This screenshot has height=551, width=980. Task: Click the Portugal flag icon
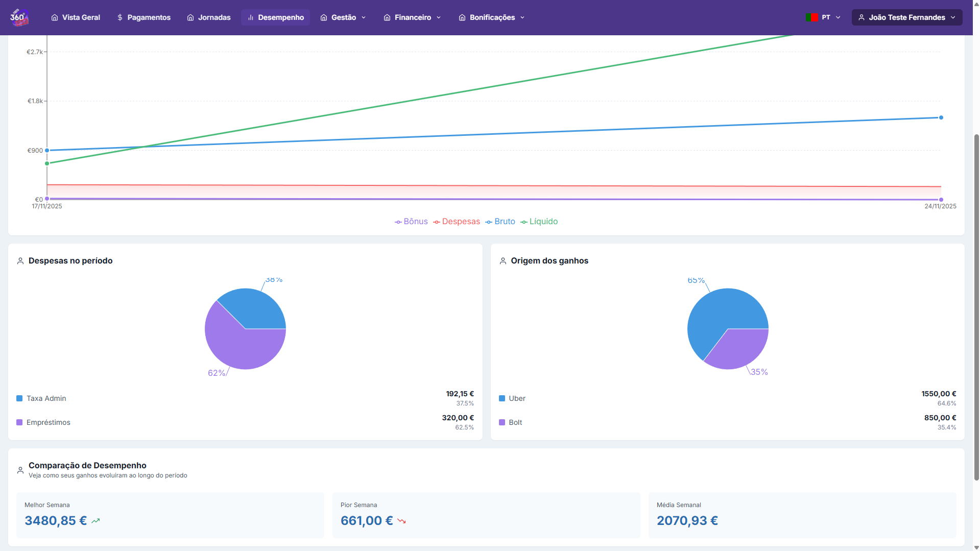coord(811,17)
